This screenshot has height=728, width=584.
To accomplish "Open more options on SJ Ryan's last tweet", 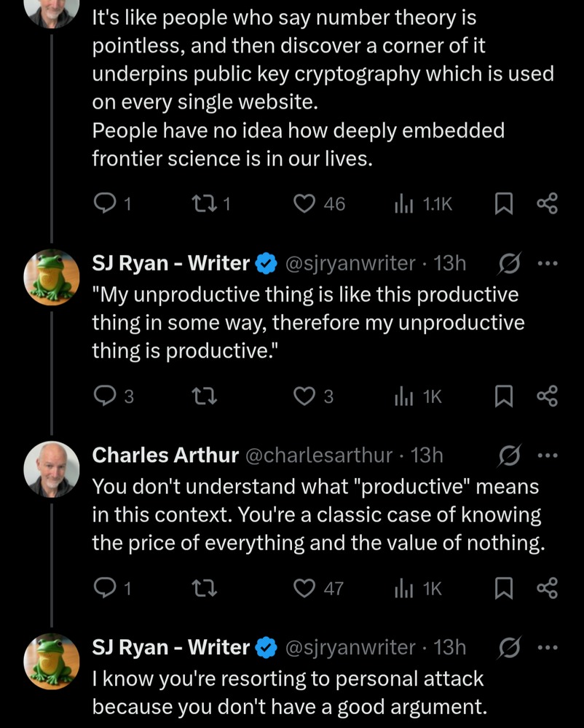I will [x=547, y=647].
